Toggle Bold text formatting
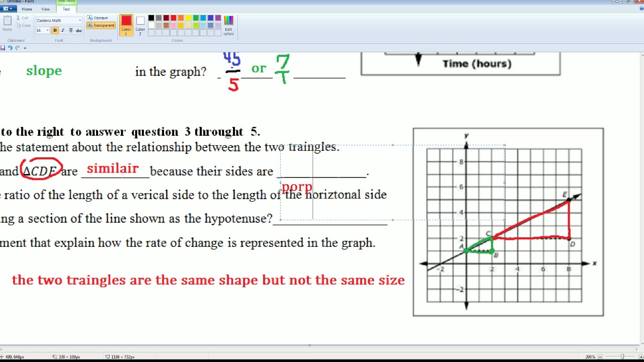644x362 pixels. coord(55,31)
